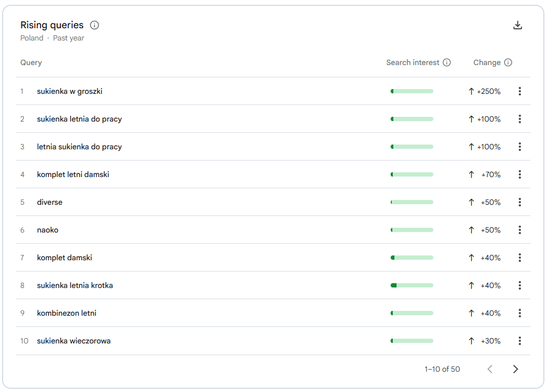The height and width of the screenshot is (392, 546).
Task: Click search interest bar for diverse
Action: (x=412, y=202)
